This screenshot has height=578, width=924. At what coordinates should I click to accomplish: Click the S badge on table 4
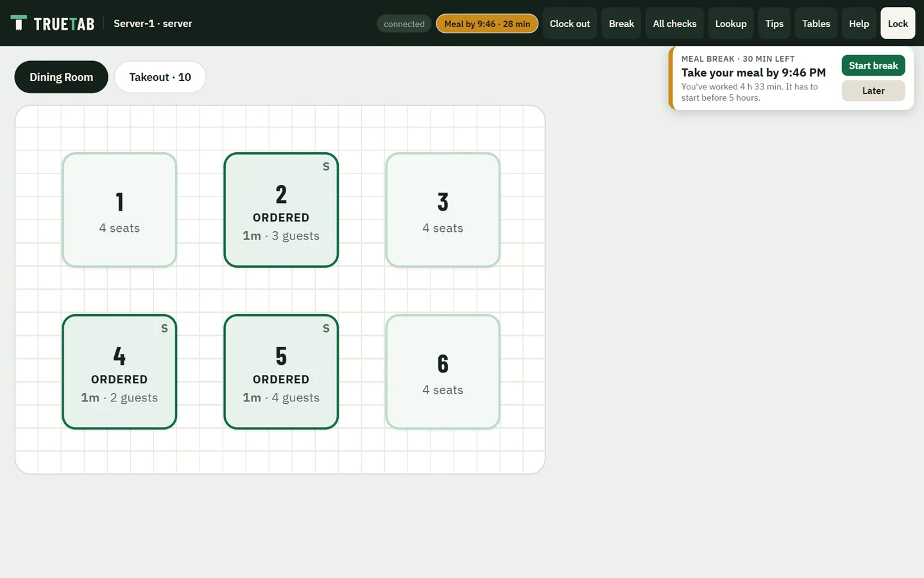(164, 329)
